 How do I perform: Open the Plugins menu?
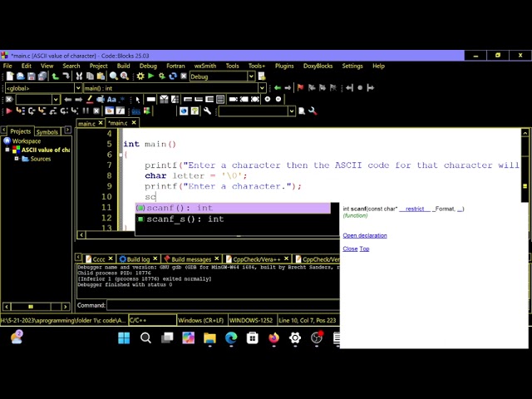[x=284, y=66]
